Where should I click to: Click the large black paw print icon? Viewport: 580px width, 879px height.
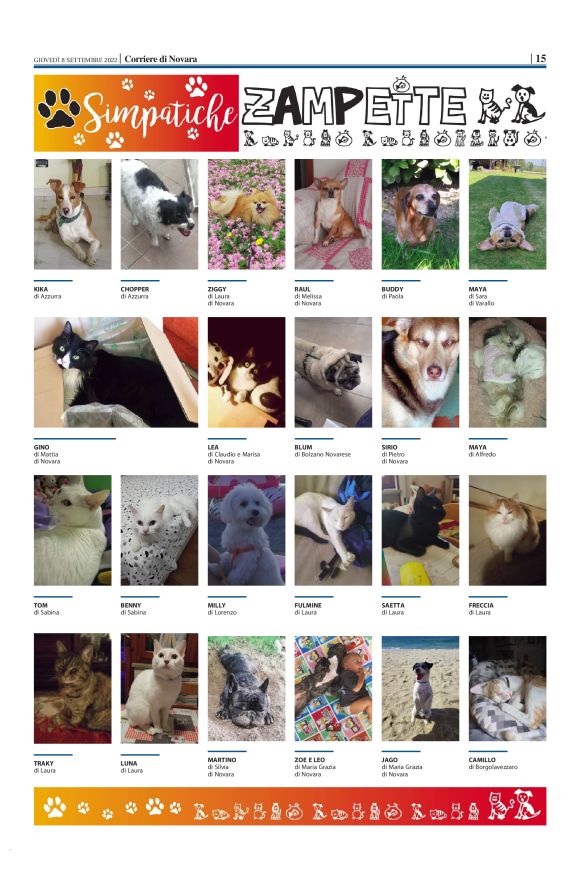pyautogui.click(x=59, y=108)
